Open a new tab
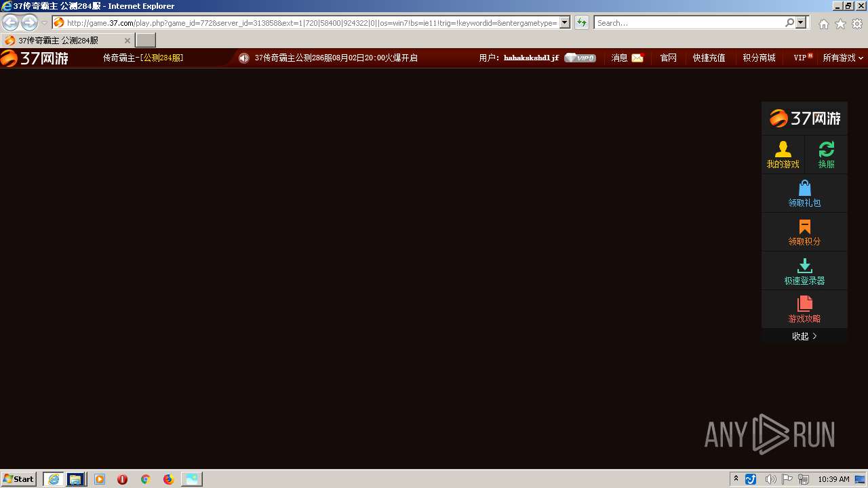868x488 pixels. [146, 41]
